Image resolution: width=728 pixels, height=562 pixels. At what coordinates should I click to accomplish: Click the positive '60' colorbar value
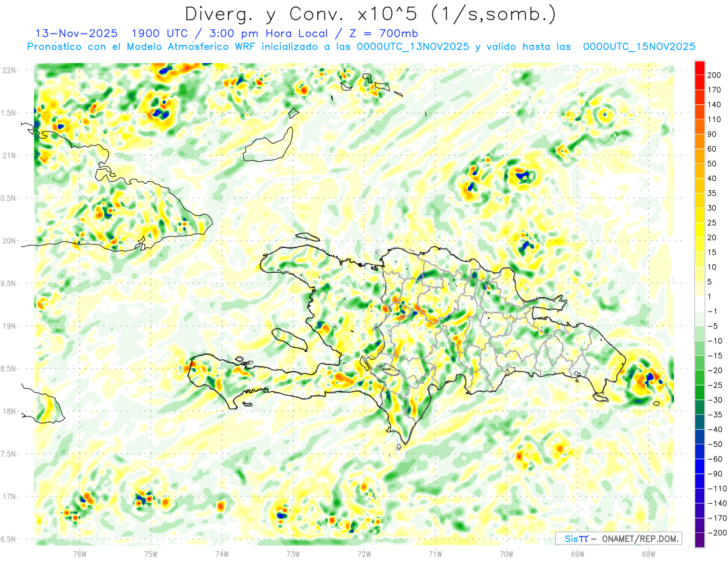(x=712, y=149)
